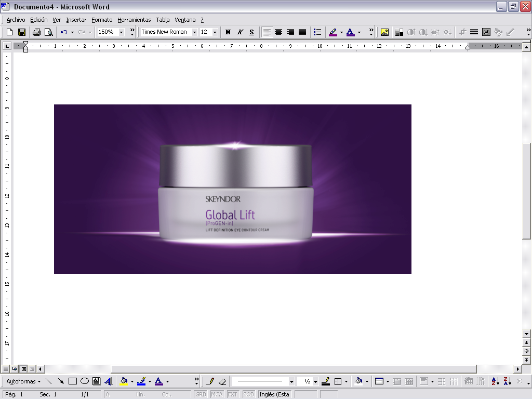Select the Crop tool
532x399 pixels.
tap(462, 32)
